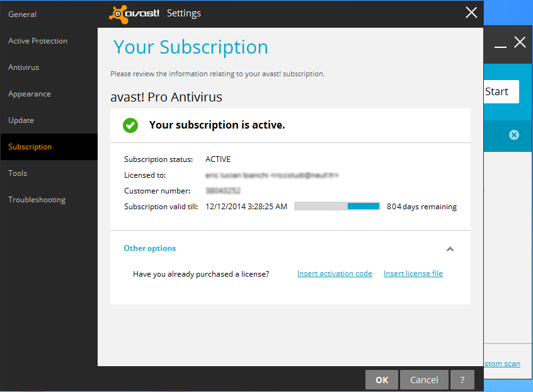Click the '804 days remaining' text
Image resolution: width=533 pixels, height=392 pixels.
[x=421, y=207]
